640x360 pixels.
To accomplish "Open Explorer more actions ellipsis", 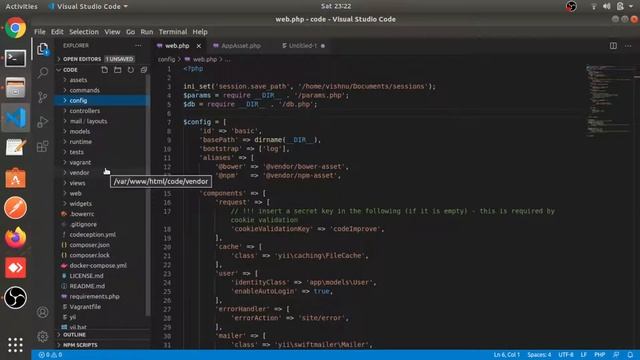I will 138,46.
